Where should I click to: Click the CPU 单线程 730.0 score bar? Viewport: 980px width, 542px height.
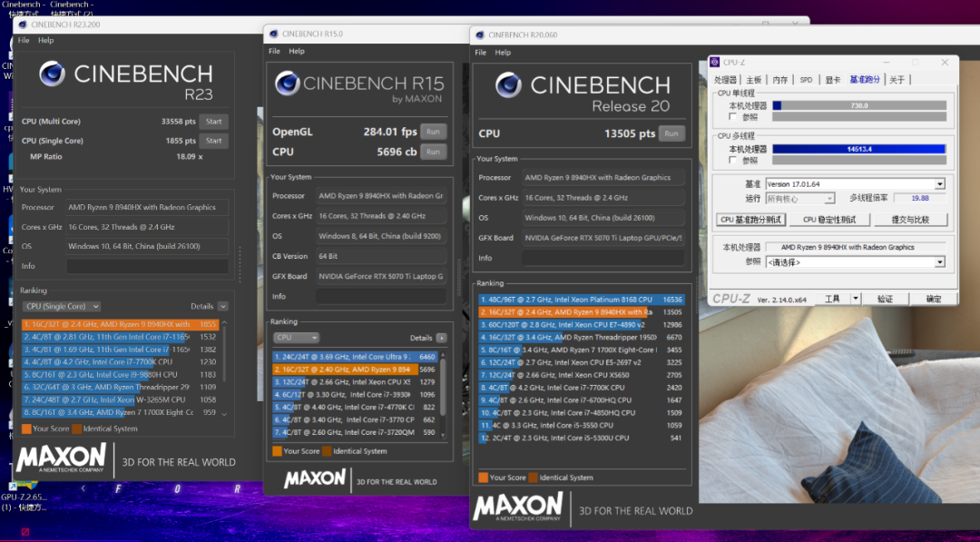tap(859, 105)
